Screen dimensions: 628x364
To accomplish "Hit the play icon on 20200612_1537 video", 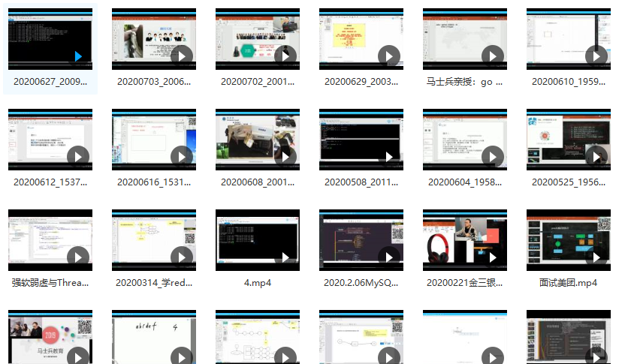I will [x=77, y=156].
